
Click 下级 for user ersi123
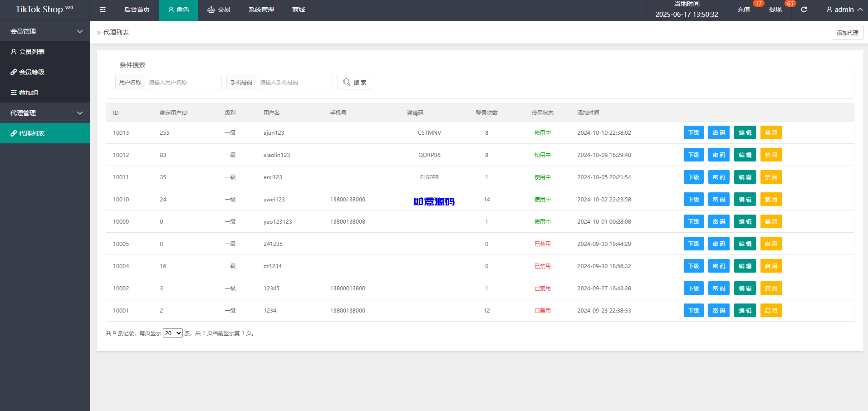pos(694,177)
